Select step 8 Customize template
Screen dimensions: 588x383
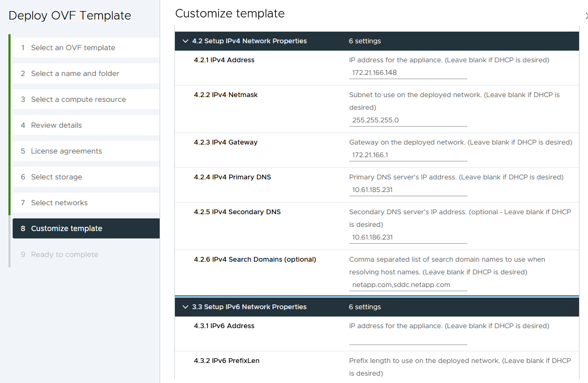(x=66, y=228)
